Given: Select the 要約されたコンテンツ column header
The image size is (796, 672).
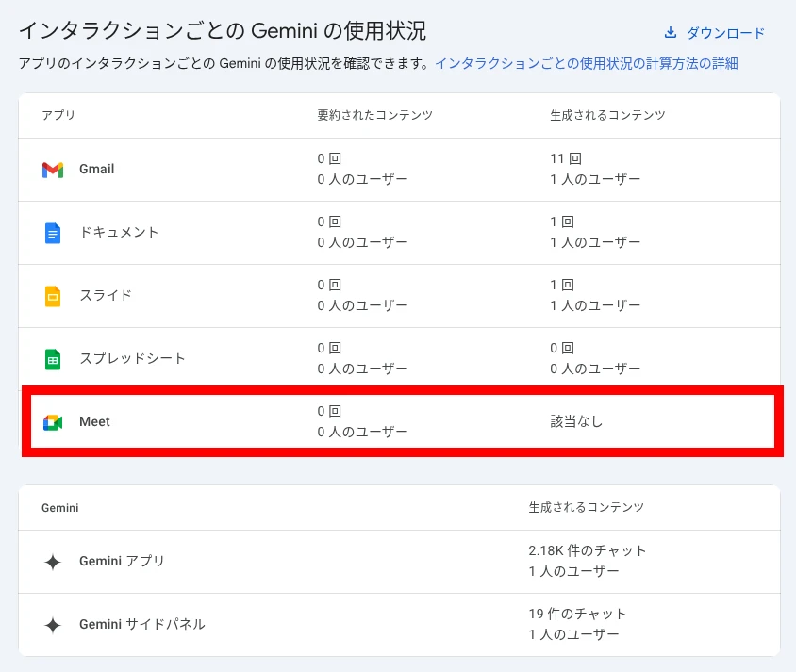Looking at the screenshot, I should tap(374, 115).
